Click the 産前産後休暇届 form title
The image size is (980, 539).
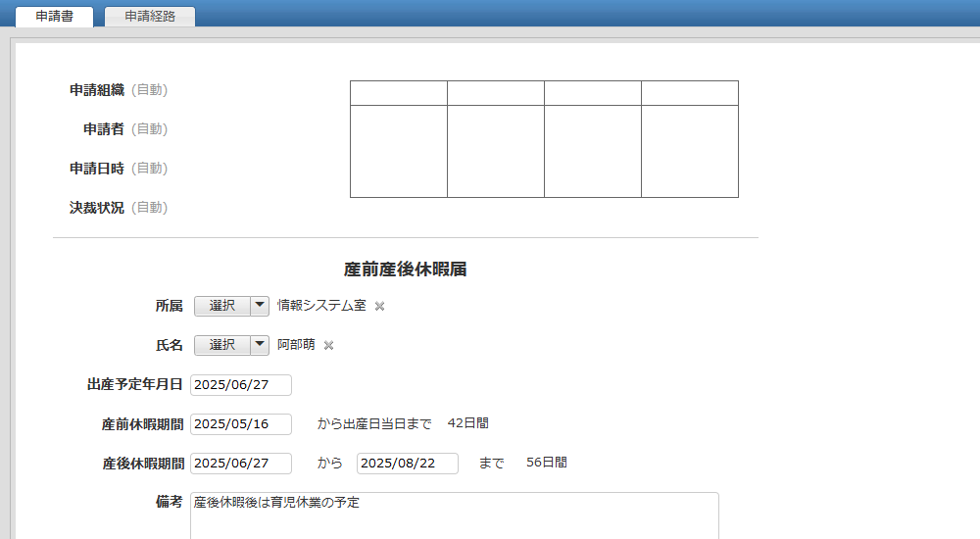click(405, 269)
